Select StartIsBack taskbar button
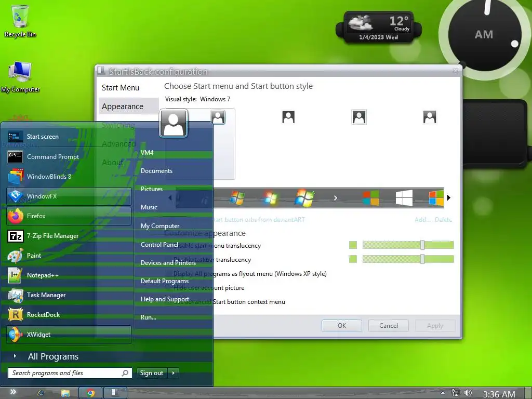This screenshot has height=399, width=532. [x=115, y=393]
